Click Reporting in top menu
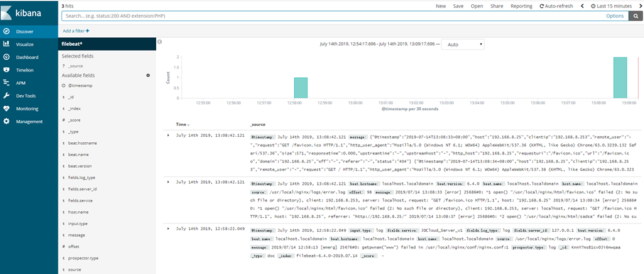 tap(521, 6)
